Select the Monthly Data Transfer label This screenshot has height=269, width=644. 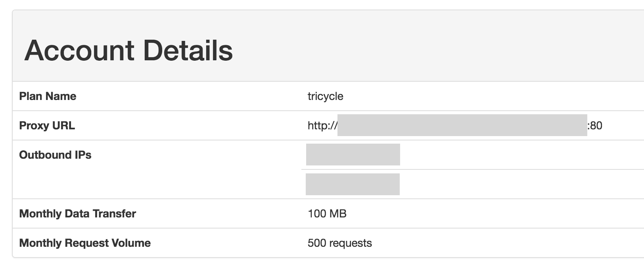(x=77, y=214)
